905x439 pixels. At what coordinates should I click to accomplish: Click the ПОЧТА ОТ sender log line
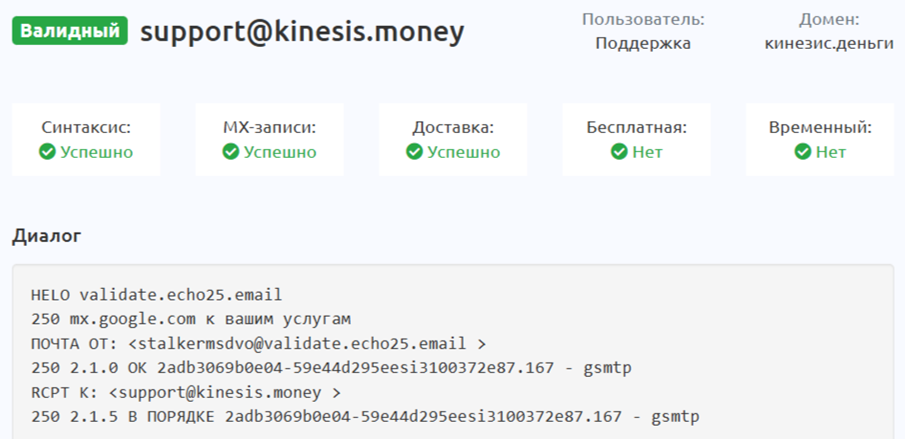coord(259,344)
